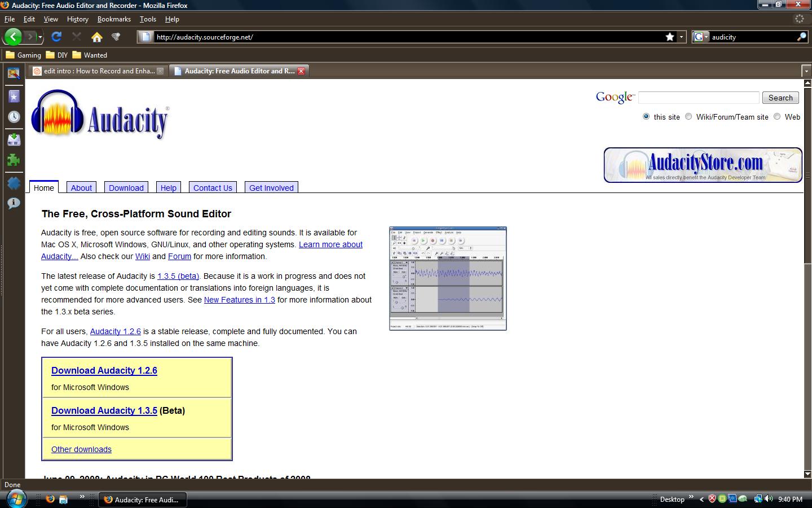This screenshot has width=812, height=508.
Task: Open the back/forward history dropdown arrow
Action: click(41, 37)
